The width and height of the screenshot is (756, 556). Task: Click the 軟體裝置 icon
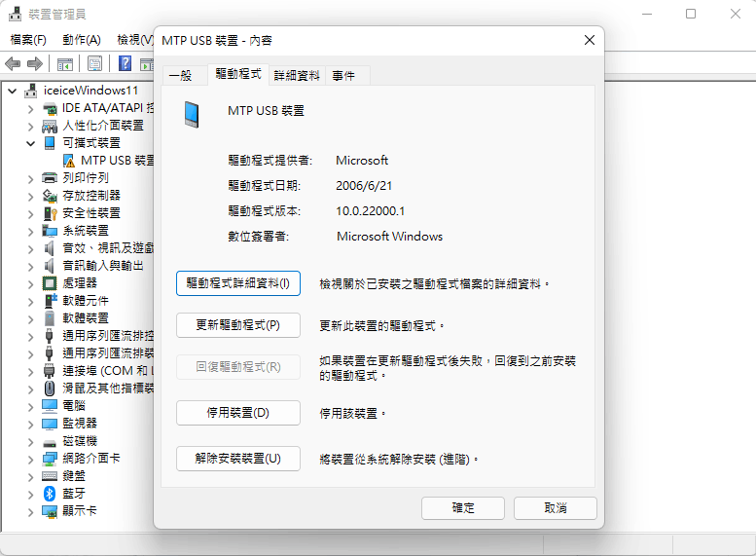point(50,318)
